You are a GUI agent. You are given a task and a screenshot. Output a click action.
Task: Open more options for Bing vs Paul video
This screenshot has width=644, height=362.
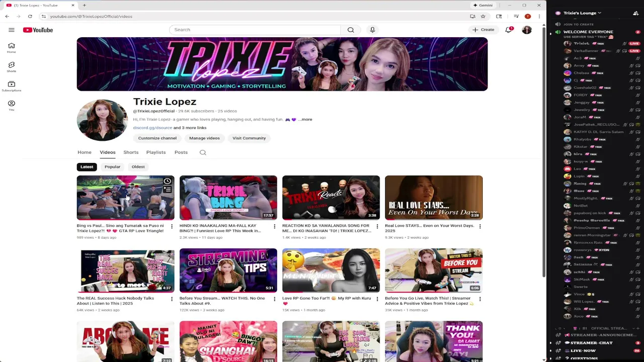coord(172,226)
